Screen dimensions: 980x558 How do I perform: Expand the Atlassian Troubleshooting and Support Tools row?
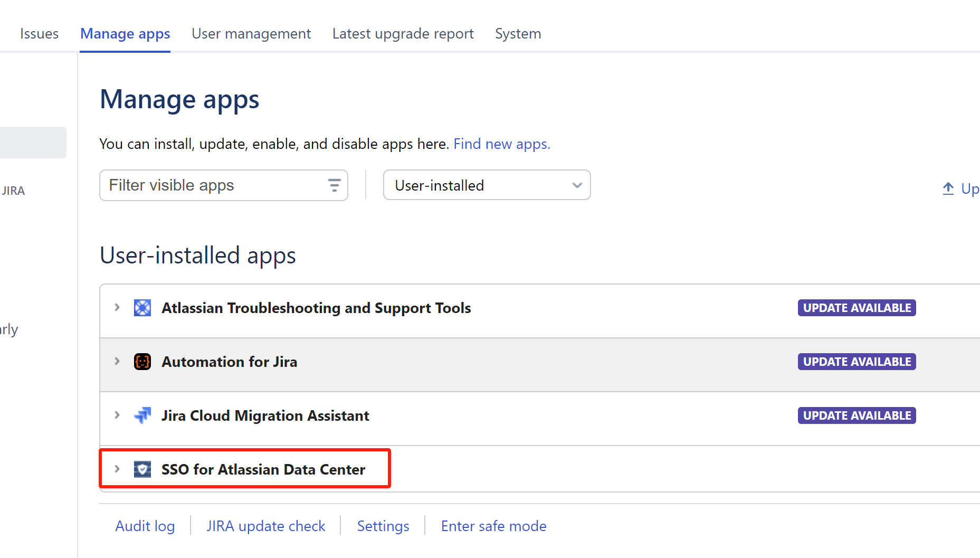pyautogui.click(x=117, y=307)
